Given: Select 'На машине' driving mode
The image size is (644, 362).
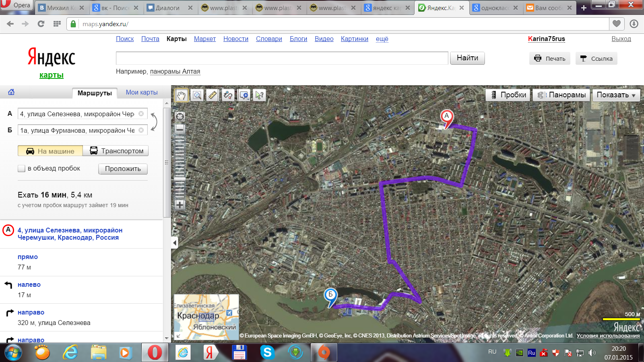Looking at the screenshot, I should coord(50,151).
